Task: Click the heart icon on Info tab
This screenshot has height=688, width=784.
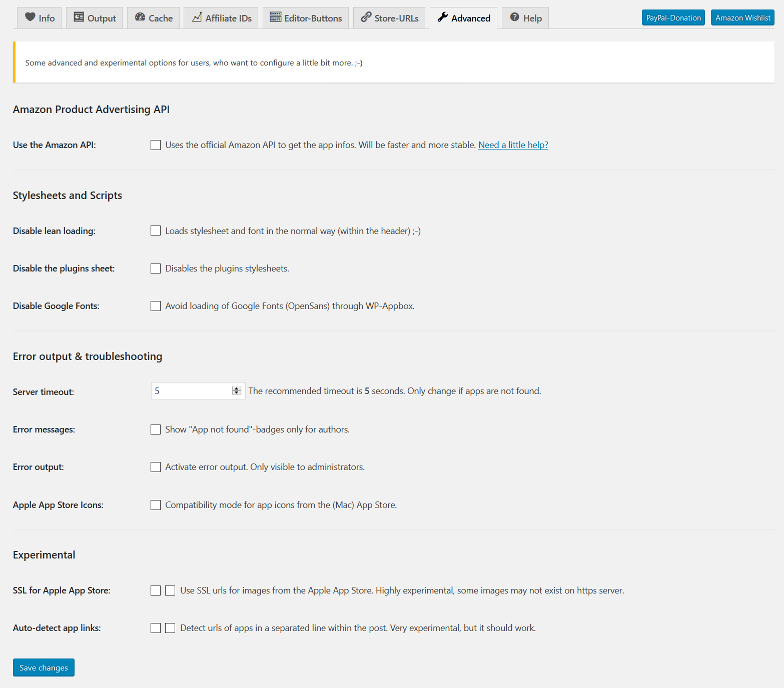Action: pyautogui.click(x=30, y=17)
